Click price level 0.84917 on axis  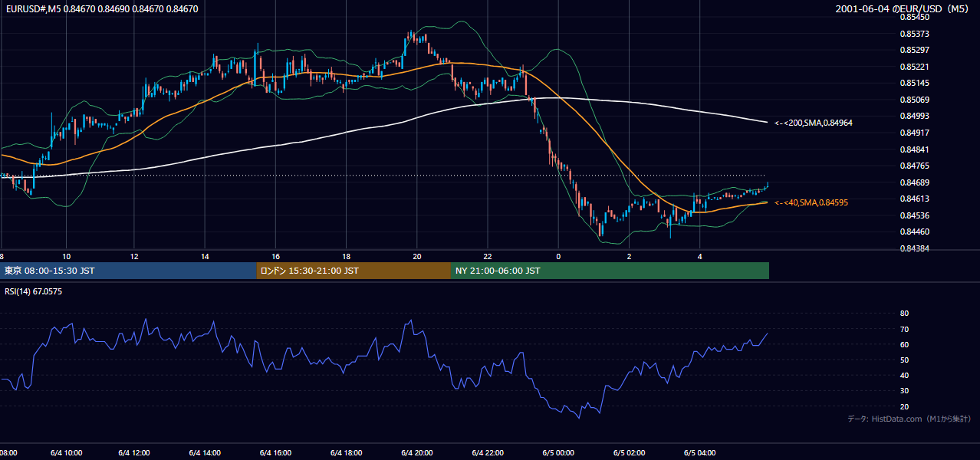[x=914, y=133]
